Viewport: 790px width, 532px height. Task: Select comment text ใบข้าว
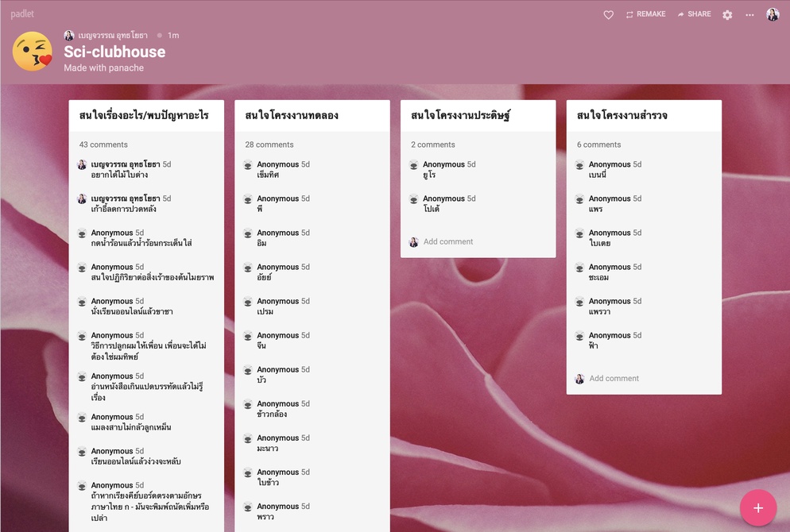coord(268,483)
